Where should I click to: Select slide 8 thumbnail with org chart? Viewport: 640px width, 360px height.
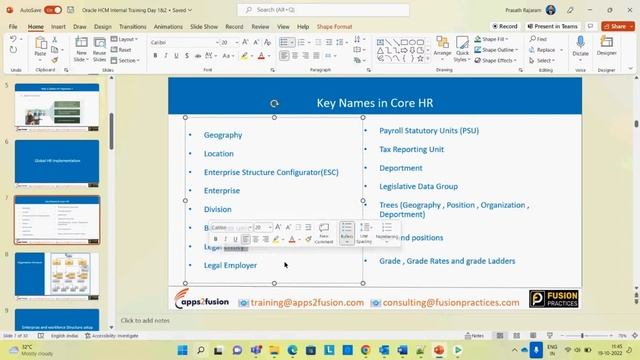[x=57, y=274]
